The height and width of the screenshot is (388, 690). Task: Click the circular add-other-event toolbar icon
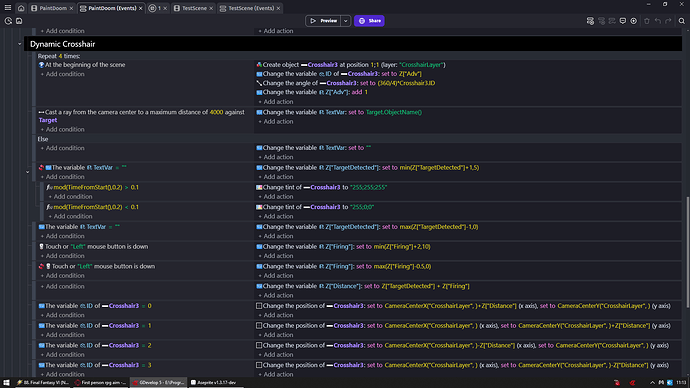(634, 21)
